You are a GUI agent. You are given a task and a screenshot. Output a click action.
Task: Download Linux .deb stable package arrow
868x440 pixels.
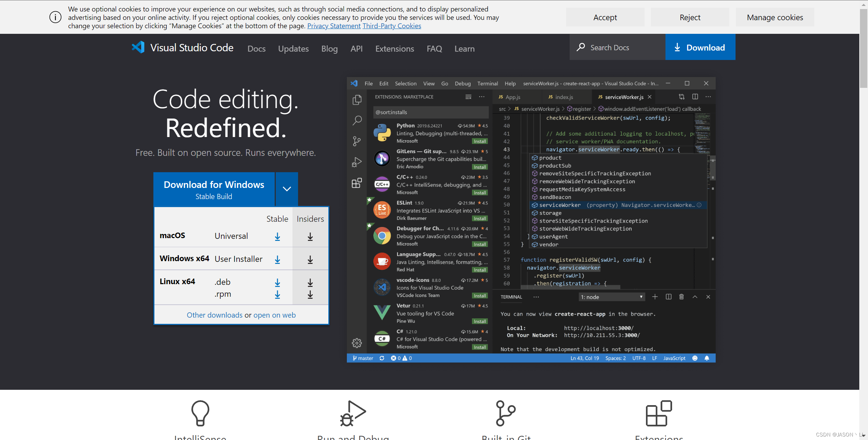pyautogui.click(x=277, y=282)
